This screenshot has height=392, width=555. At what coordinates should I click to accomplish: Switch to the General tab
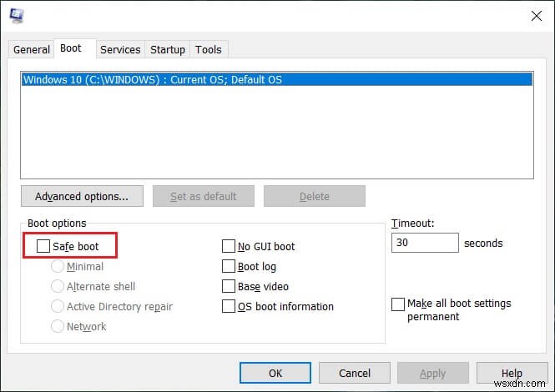point(32,50)
